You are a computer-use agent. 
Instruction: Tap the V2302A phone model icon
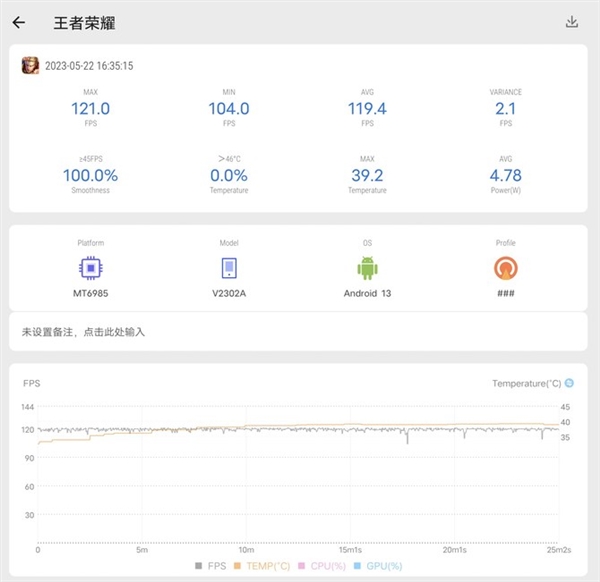point(229,268)
